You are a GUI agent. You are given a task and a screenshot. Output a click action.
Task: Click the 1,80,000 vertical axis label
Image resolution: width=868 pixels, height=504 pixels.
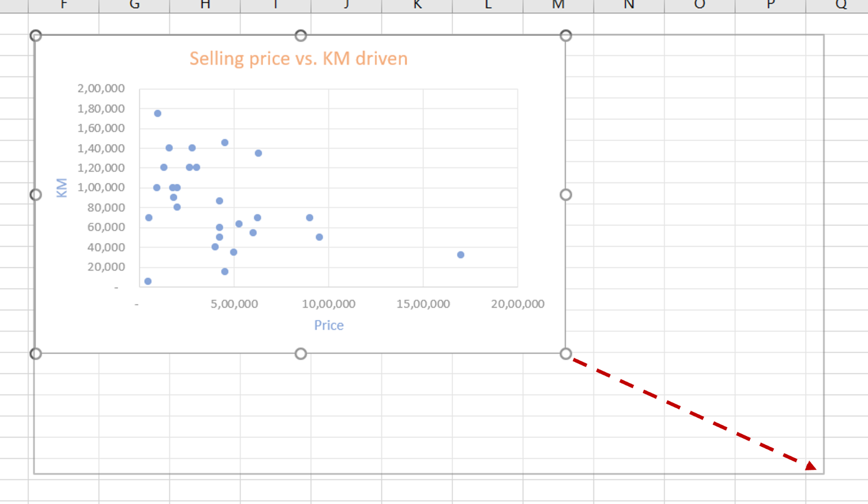[101, 109]
